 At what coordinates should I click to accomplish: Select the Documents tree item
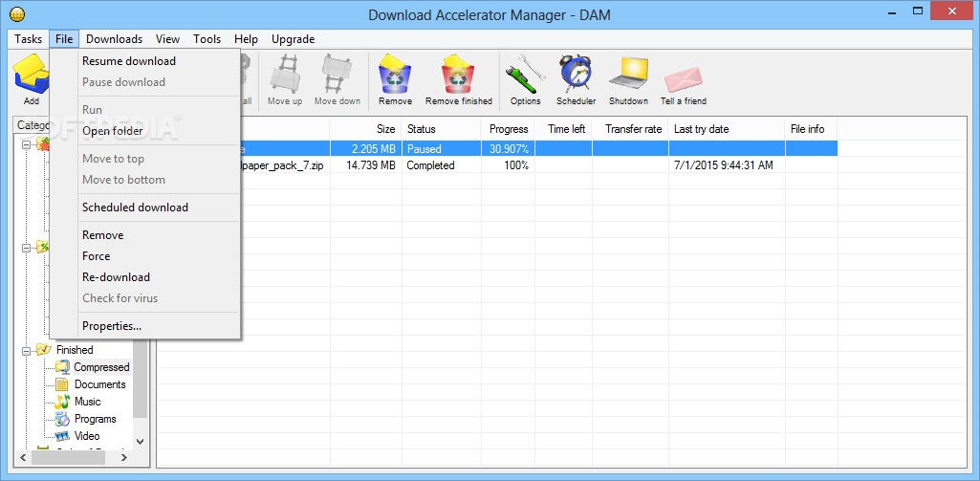100,384
